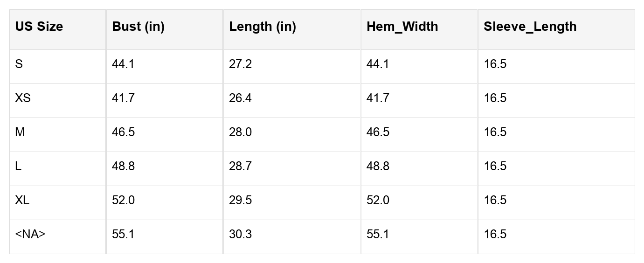Select the Sleeve_Length column header
Screen dimensions: 644x263
pyautogui.click(x=530, y=27)
